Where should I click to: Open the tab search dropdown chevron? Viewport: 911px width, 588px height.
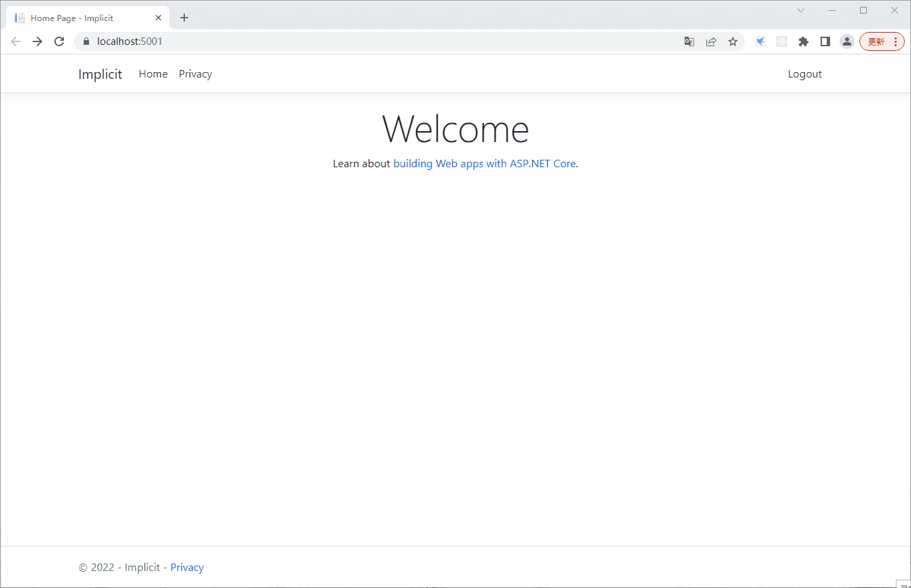click(801, 10)
